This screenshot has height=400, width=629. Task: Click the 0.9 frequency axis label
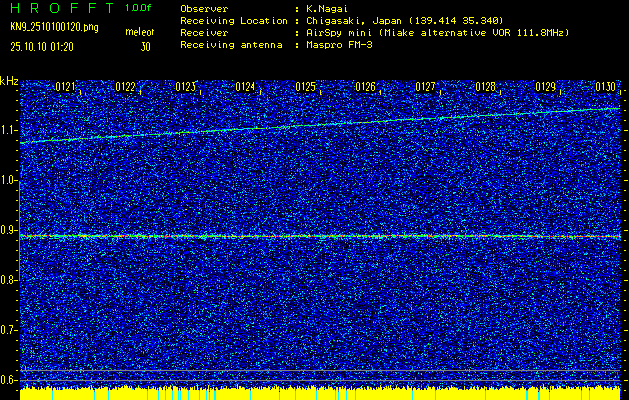[x=9, y=230]
